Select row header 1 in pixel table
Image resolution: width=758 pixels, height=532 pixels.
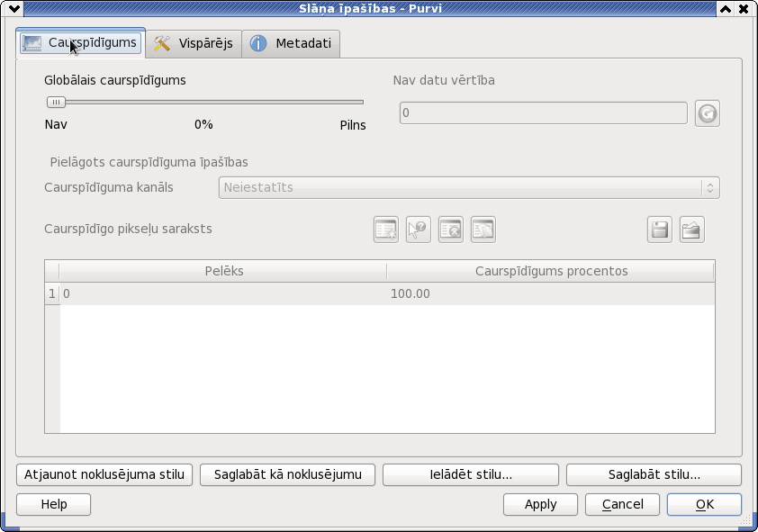click(52, 293)
